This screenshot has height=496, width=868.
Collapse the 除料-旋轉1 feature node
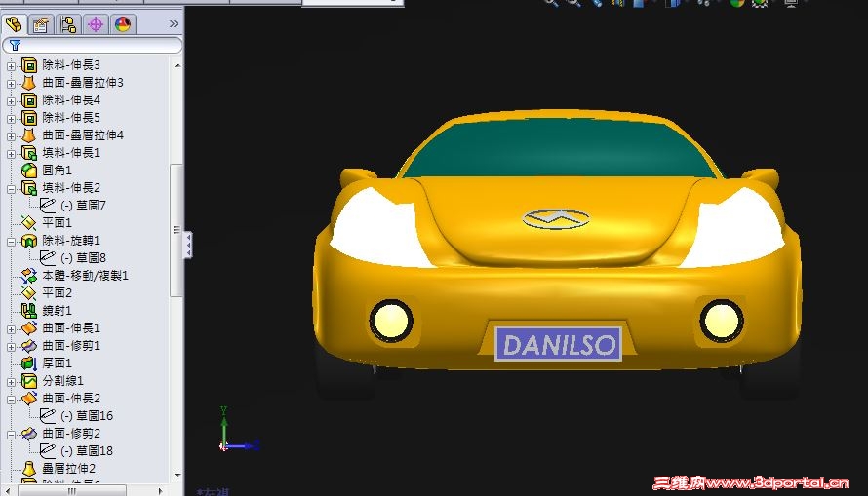[11, 242]
